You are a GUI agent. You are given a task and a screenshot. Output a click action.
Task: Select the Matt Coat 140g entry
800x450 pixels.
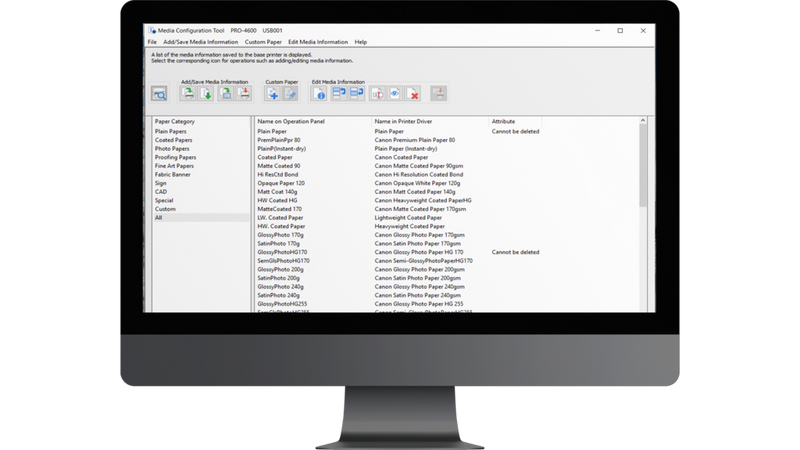[277, 192]
